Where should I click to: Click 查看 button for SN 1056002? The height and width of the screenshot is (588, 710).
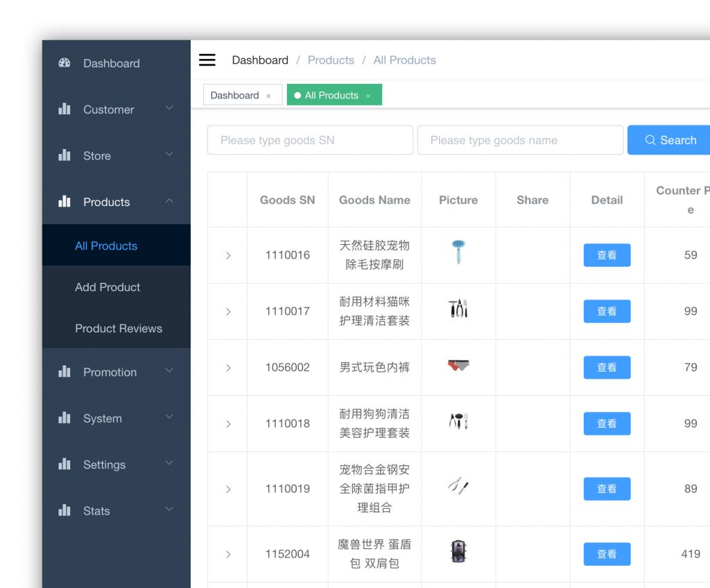pyautogui.click(x=607, y=367)
